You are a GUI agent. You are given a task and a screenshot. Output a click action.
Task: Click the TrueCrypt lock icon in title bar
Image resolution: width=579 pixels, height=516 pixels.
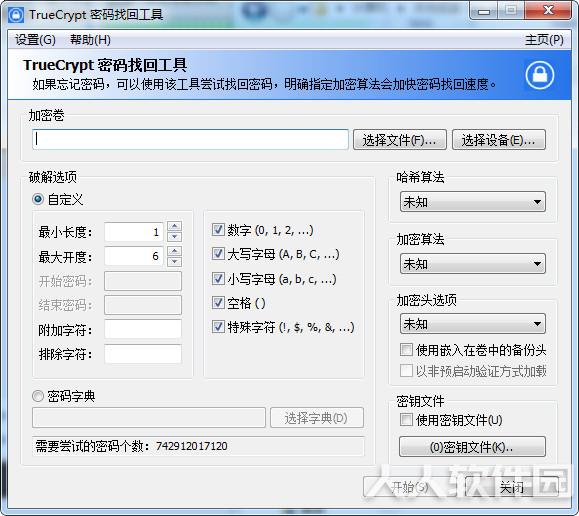[16, 15]
